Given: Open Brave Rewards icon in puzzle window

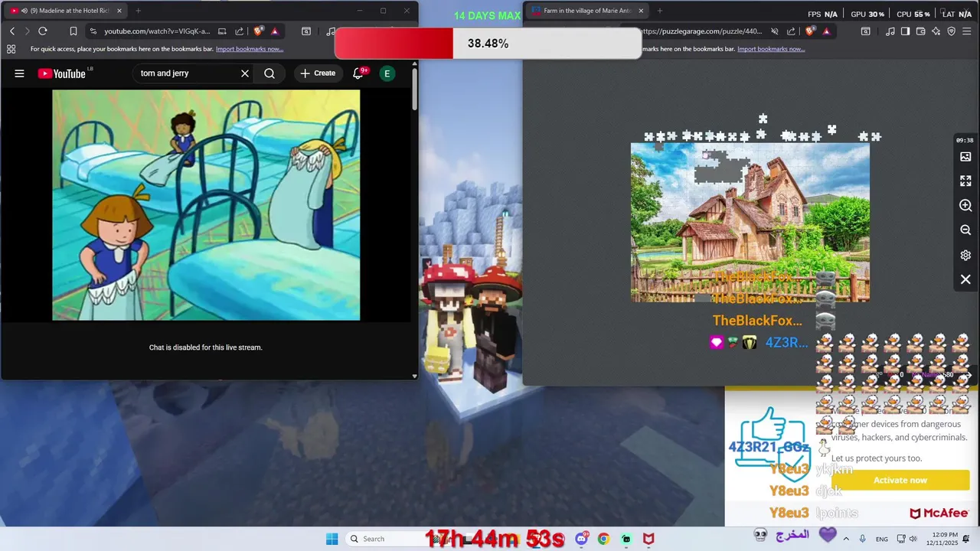Looking at the screenshot, I should click(826, 31).
